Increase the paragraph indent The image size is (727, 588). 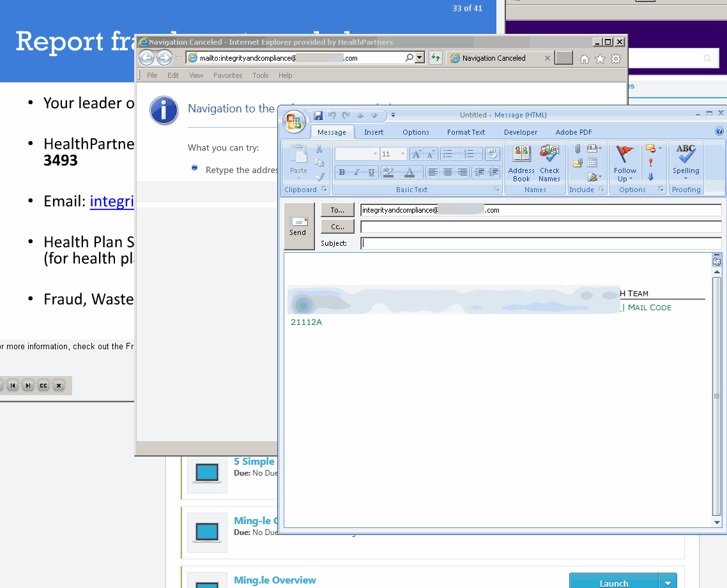pos(494,172)
